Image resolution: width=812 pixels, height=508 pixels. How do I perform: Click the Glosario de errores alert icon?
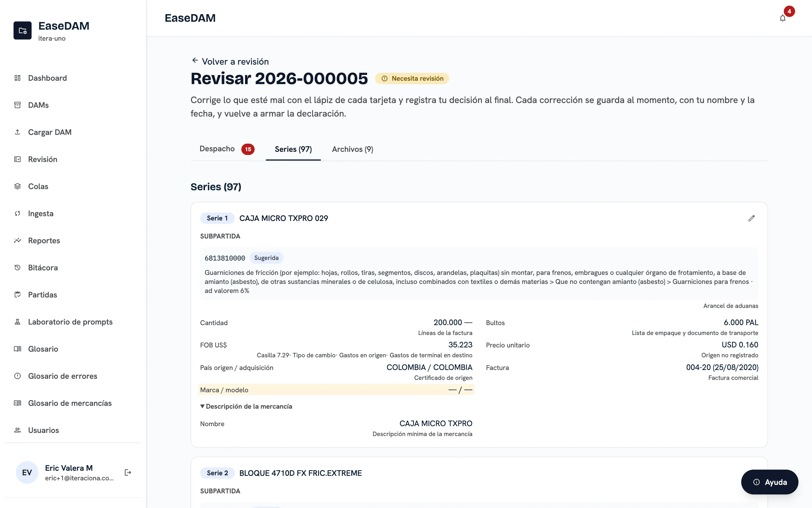pyautogui.click(x=17, y=376)
